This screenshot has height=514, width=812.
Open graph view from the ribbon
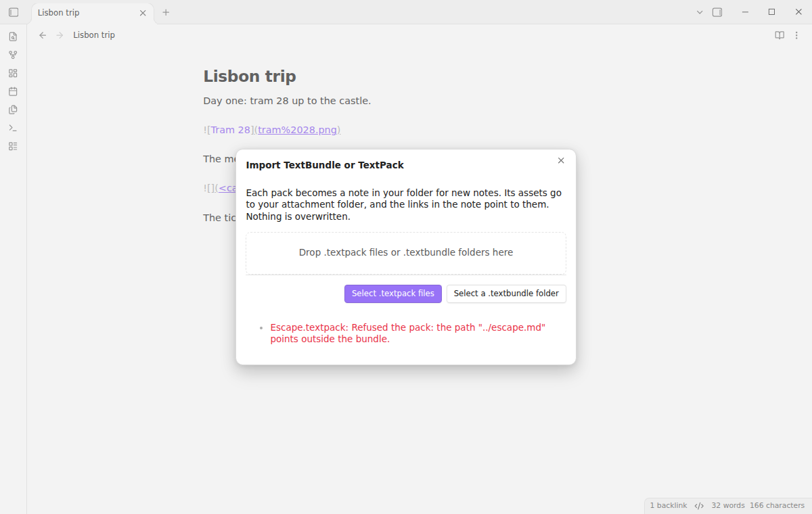(x=13, y=55)
